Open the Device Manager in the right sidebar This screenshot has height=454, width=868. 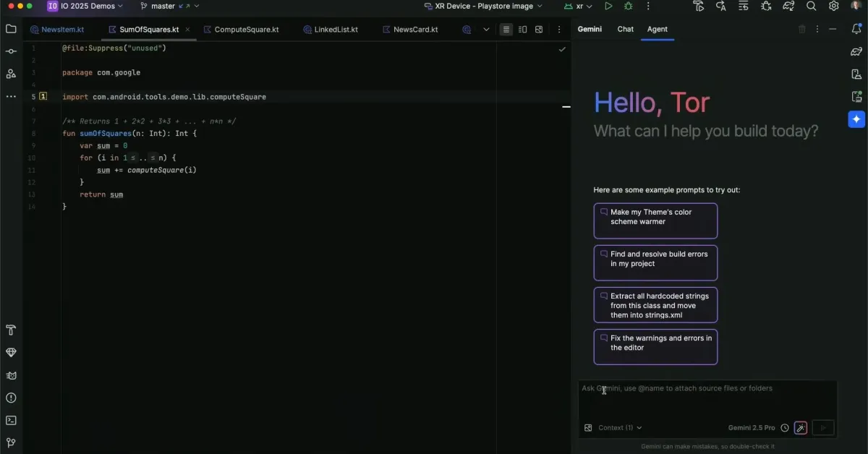click(856, 74)
